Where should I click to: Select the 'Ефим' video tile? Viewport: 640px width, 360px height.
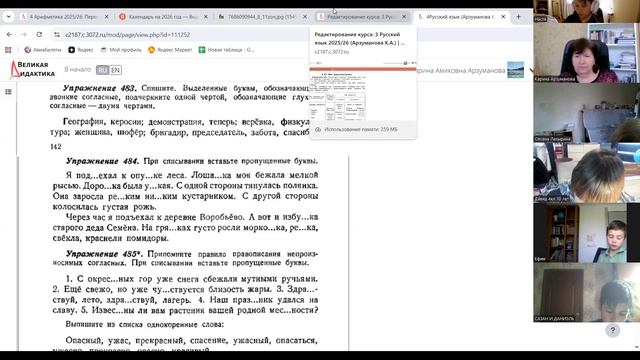pos(587,233)
